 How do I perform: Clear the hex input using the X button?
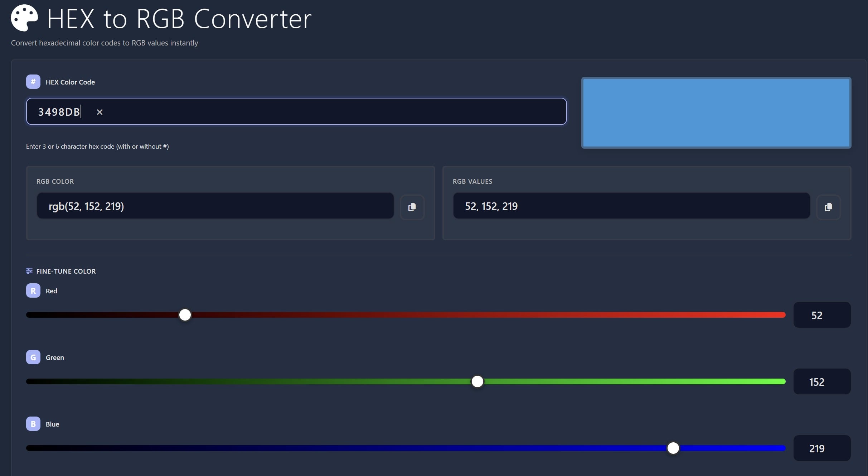[99, 112]
